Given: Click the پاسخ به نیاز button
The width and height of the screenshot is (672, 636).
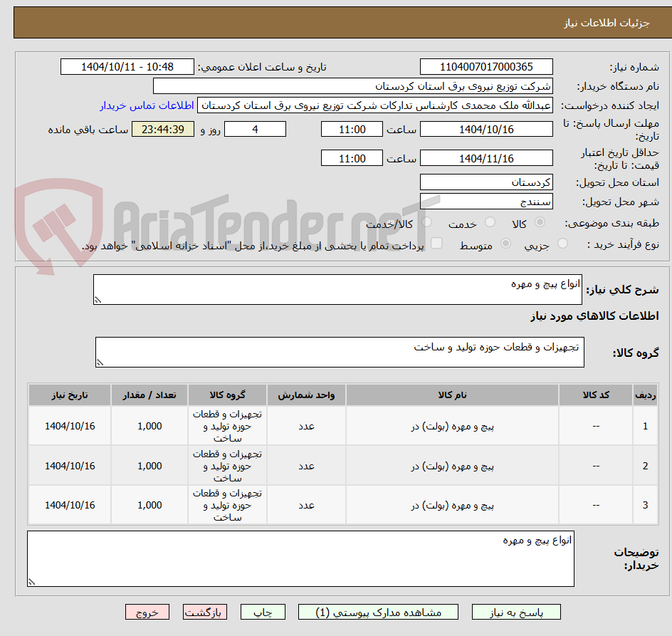Looking at the screenshot, I should (x=516, y=612).
